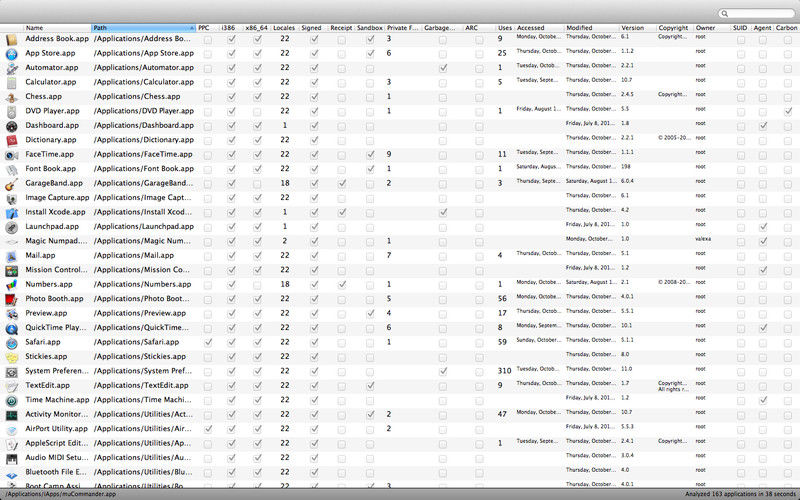
Task: Click the Calculator app icon
Action: pyautogui.click(x=11, y=83)
